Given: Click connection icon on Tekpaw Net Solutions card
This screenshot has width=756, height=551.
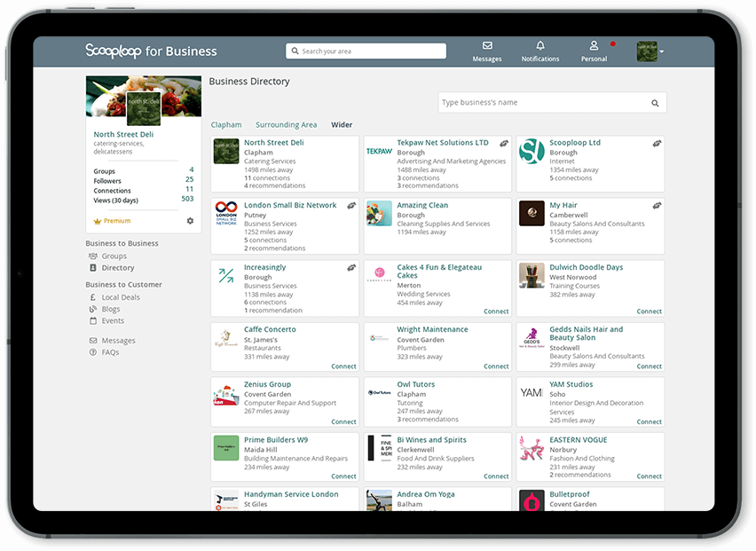Looking at the screenshot, I should point(504,143).
